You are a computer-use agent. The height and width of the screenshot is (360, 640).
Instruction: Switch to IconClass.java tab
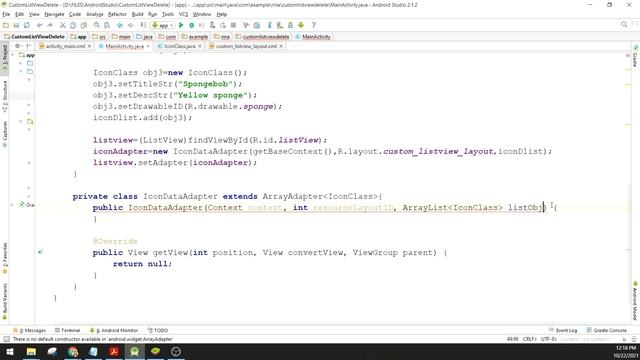pyautogui.click(x=180, y=46)
